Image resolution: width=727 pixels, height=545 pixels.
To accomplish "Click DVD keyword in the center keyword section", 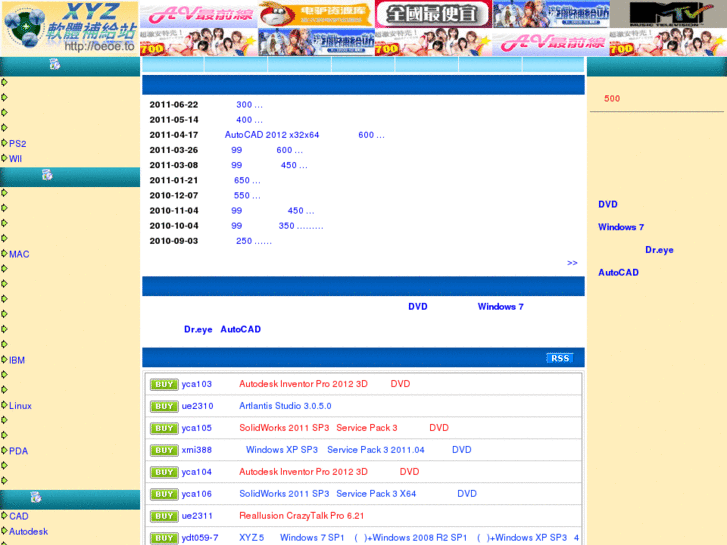I will coord(418,307).
